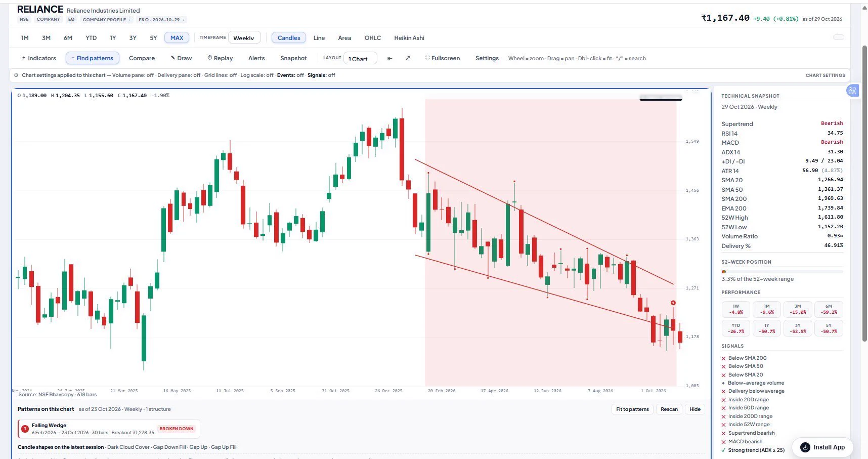This screenshot has height=459, width=868.
Task: Select the 5Y range
Action: click(x=153, y=38)
